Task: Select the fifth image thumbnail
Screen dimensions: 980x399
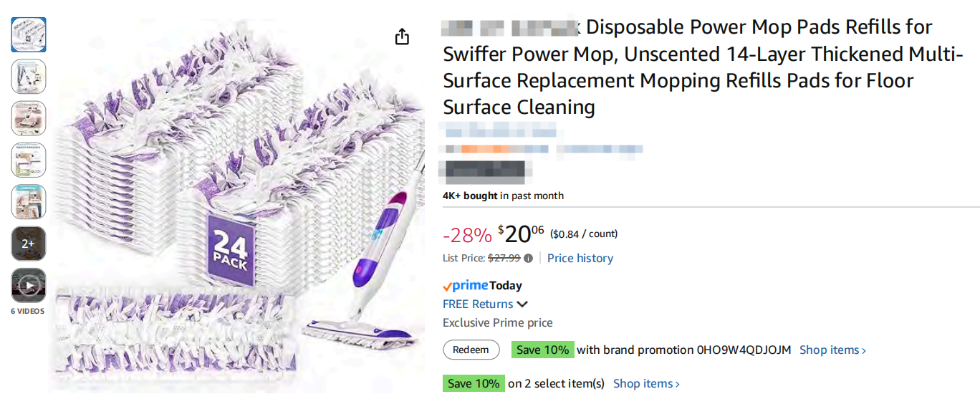Action: pos(29,202)
